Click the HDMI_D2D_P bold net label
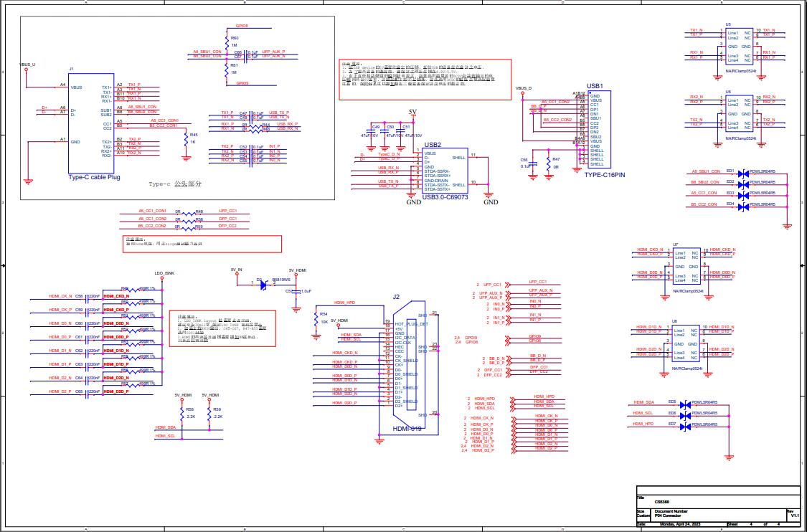The height and width of the screenshot is (532, 807). coord(116,391)
